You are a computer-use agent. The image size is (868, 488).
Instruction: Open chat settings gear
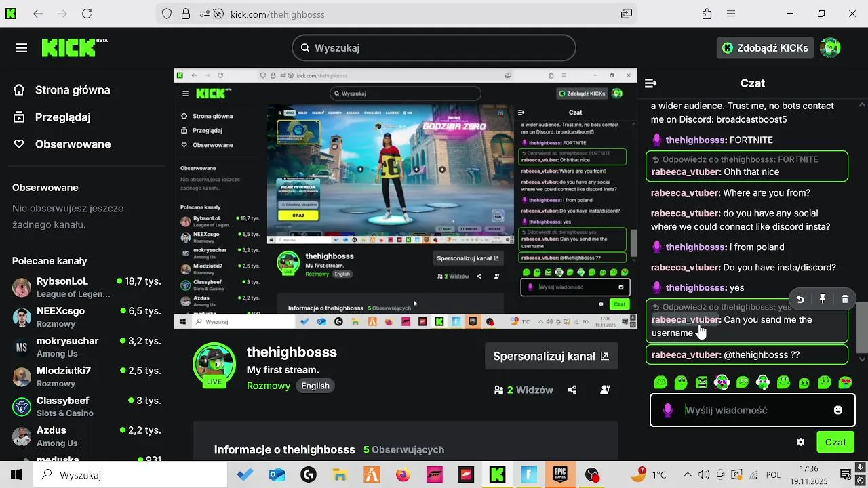point(800,442)
